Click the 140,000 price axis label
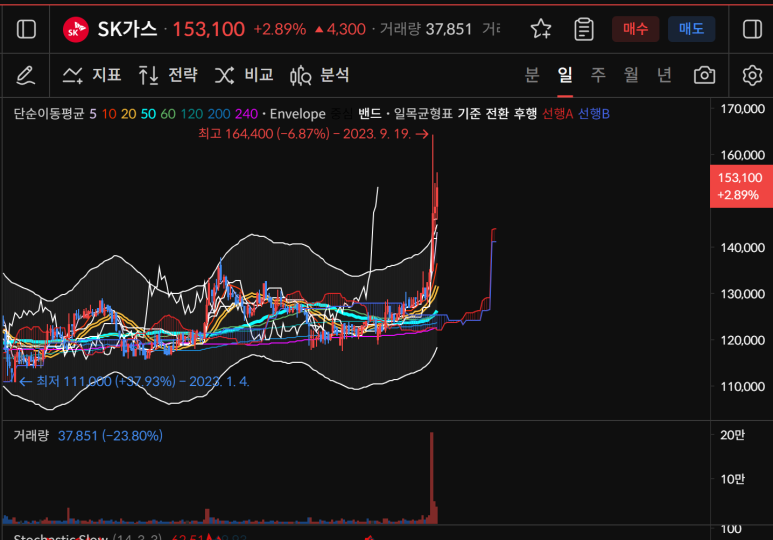 [742, 248]
